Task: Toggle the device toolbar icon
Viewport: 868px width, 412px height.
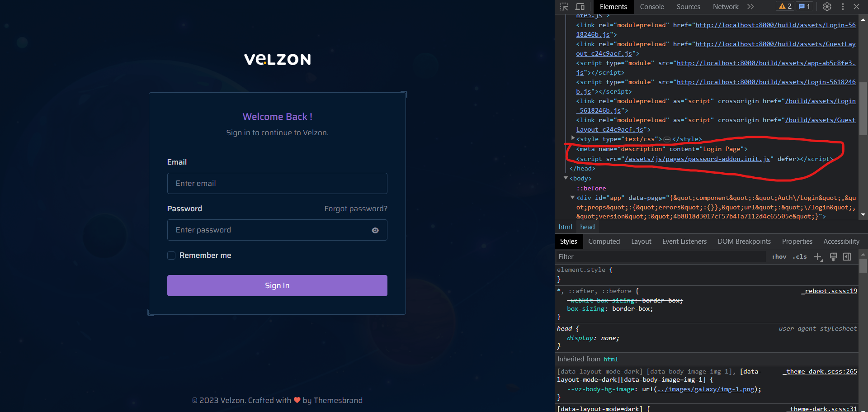Action: point(580,7)
